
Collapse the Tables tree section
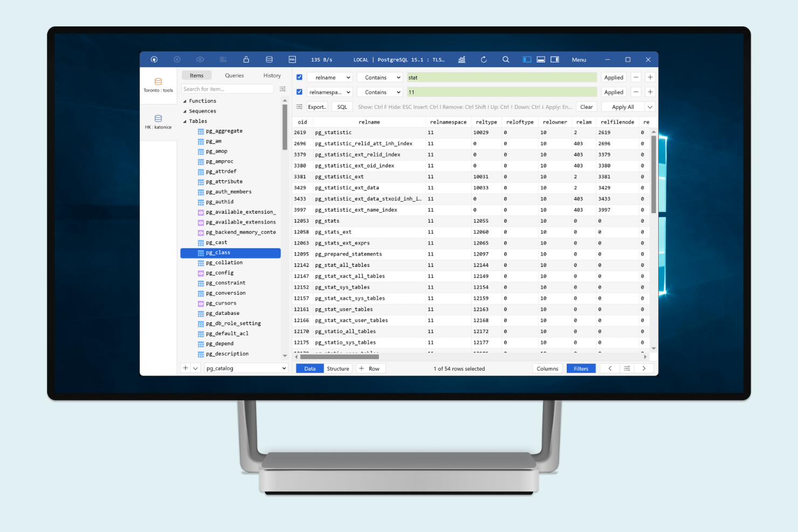click(185, 121)
